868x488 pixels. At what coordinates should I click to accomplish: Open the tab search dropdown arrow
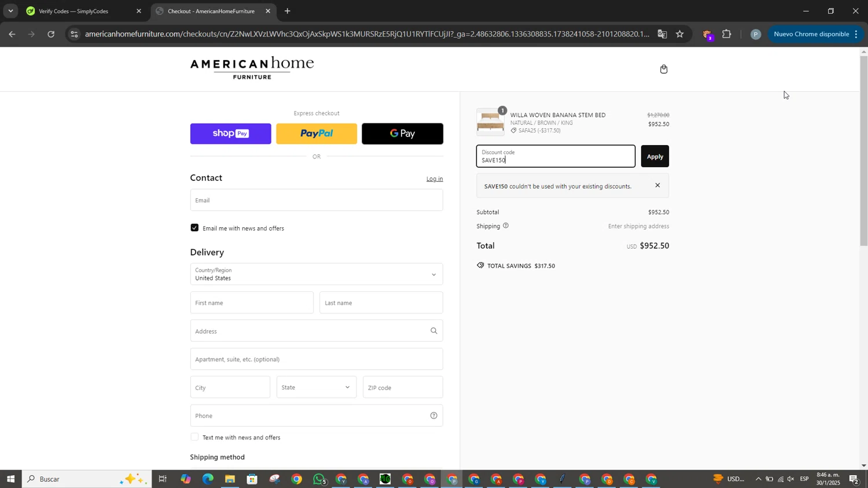click(10, 11)
